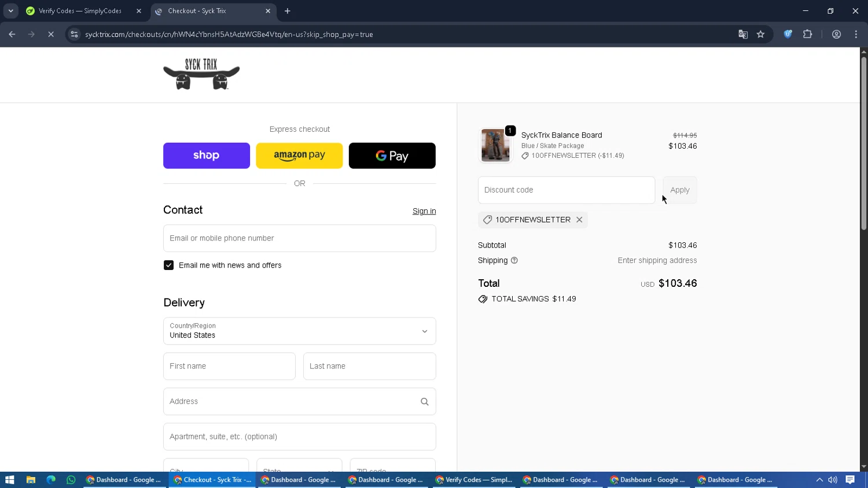Click the shipping info question mark icon

pyautogui.click(x=514, y=260)
